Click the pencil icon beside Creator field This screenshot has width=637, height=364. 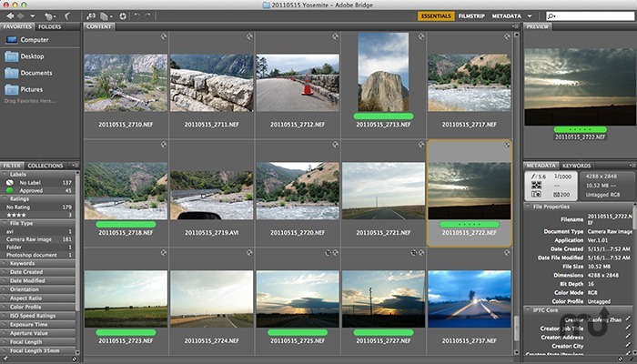628,319
